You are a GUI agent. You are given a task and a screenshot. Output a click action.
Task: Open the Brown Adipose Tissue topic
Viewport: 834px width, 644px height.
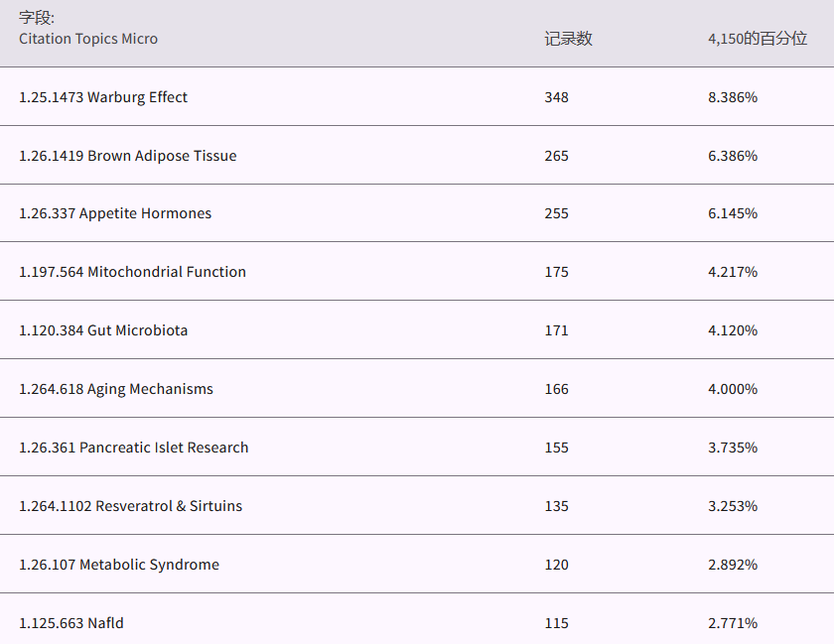coord(128,156)
